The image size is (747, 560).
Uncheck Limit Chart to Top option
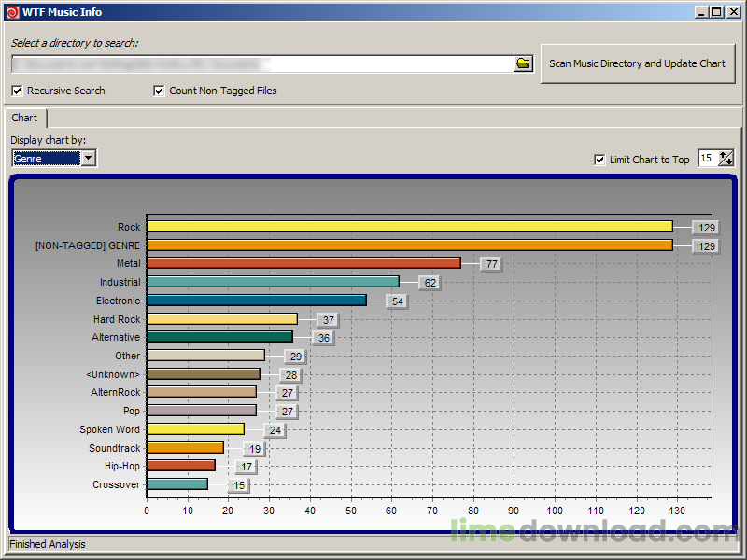(599, 160)
